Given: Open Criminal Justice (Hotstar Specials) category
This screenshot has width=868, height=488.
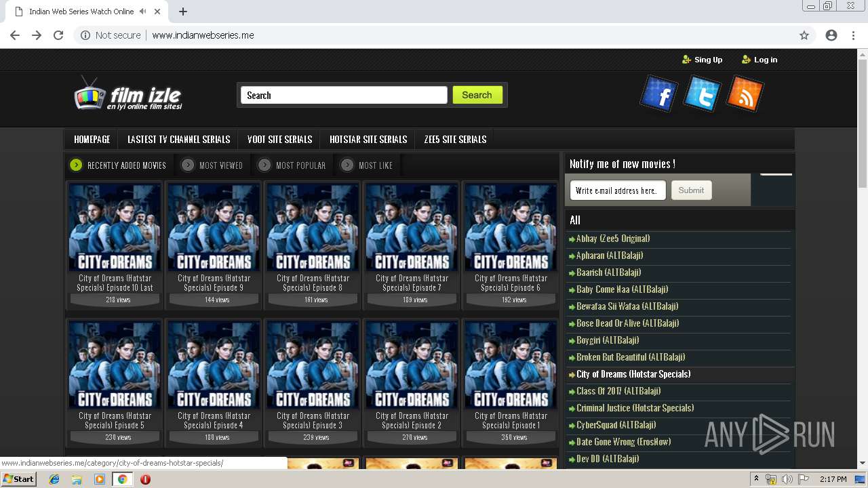Looking at the screenshot, I should 635,408.
